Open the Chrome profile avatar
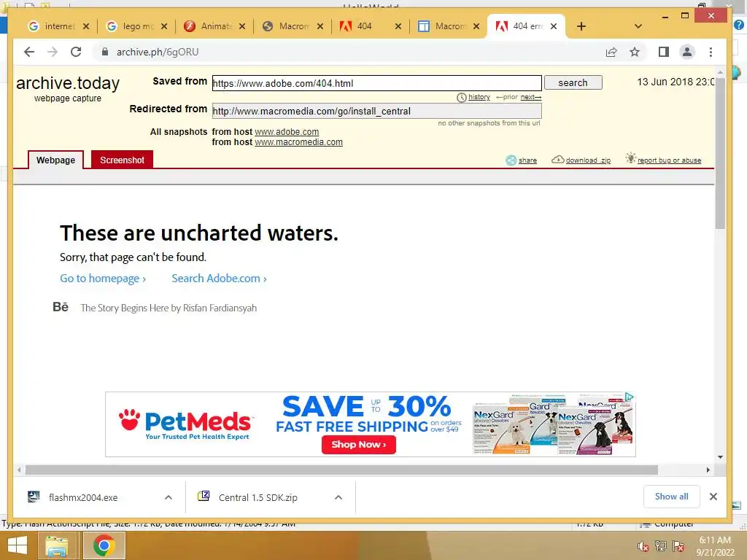Viewport: 747px width, 560px height. click(x=687, y=52)
